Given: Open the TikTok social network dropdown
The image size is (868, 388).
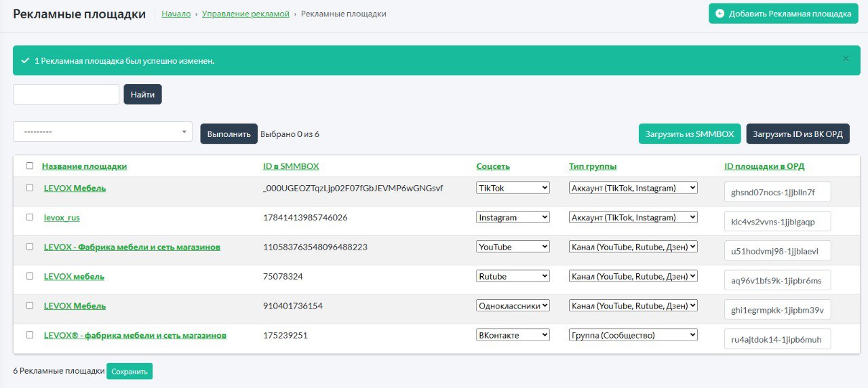Looking at the screenshot, I should [x=513, y=188].
